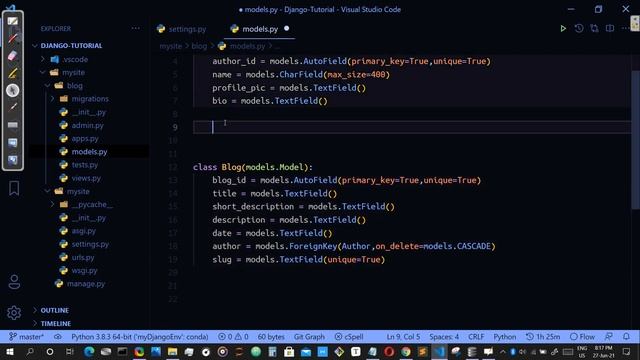
Task: Select Python interpreter in status bar
Action: (x=140, y=337)
